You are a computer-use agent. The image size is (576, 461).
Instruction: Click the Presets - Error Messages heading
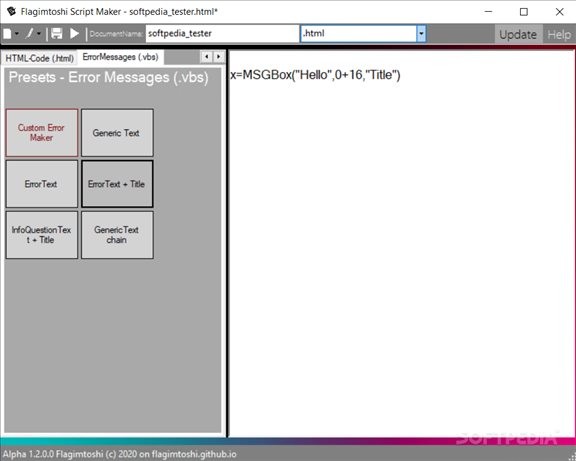pyautogui.click(x=108, y=77)
